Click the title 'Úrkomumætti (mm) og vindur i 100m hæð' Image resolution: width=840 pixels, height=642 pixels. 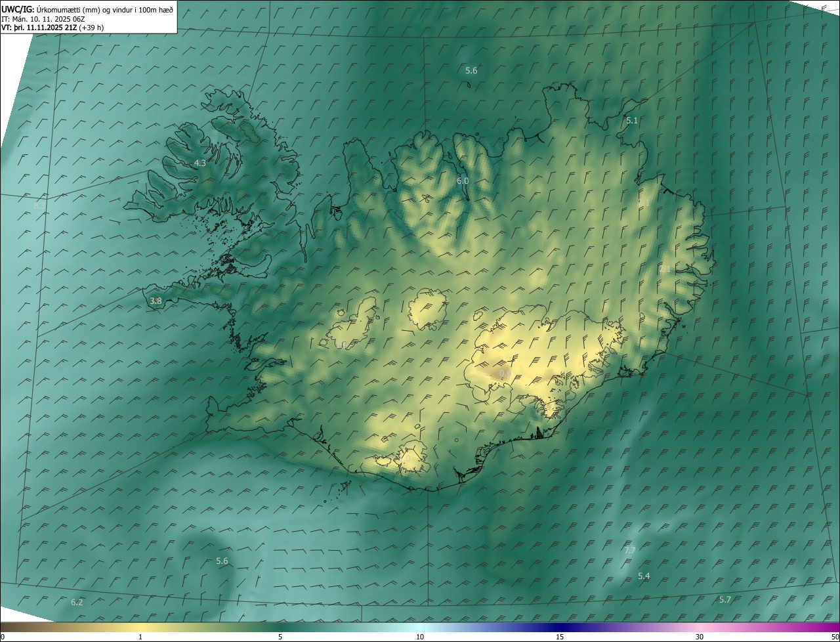105,9
